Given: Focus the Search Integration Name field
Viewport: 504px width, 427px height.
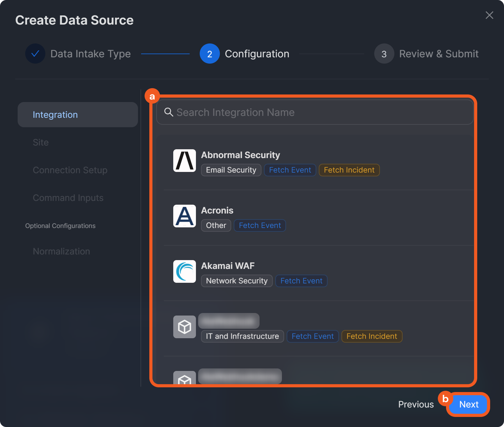Looking at the screenshot, I should 315,112.
